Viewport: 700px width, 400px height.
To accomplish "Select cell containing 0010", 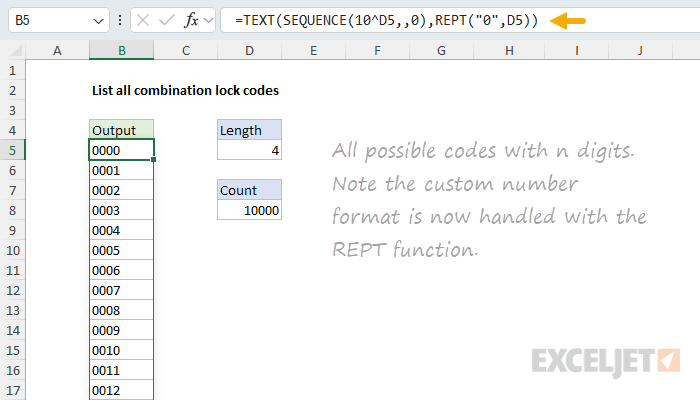I will click(x=121, y=350).
